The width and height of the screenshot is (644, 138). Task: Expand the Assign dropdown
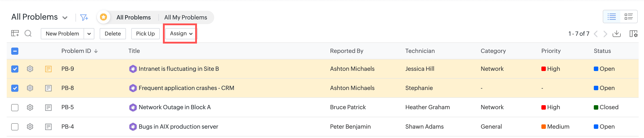[x=181, y=34]
